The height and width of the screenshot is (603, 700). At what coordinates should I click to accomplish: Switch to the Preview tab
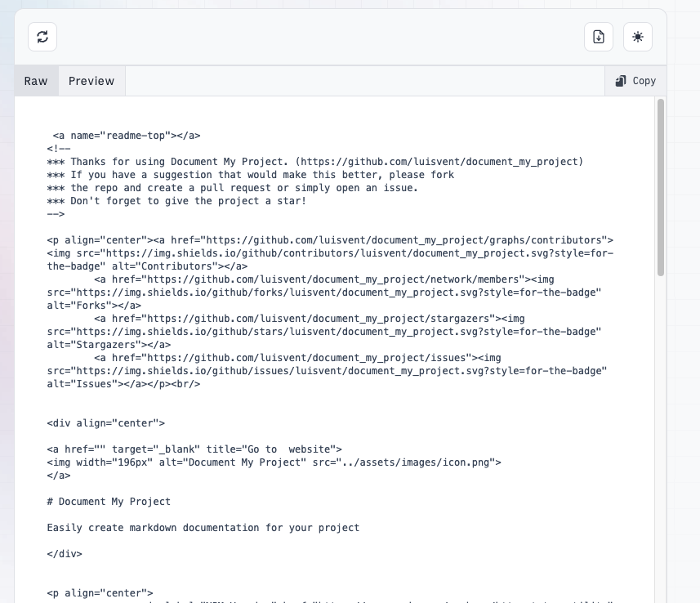(x=91, y=80)
